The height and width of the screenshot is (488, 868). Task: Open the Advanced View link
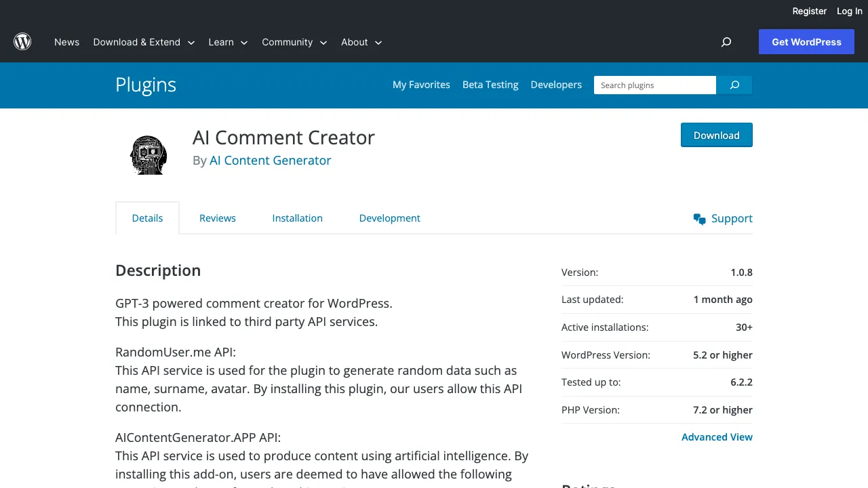tap(717, 436)
